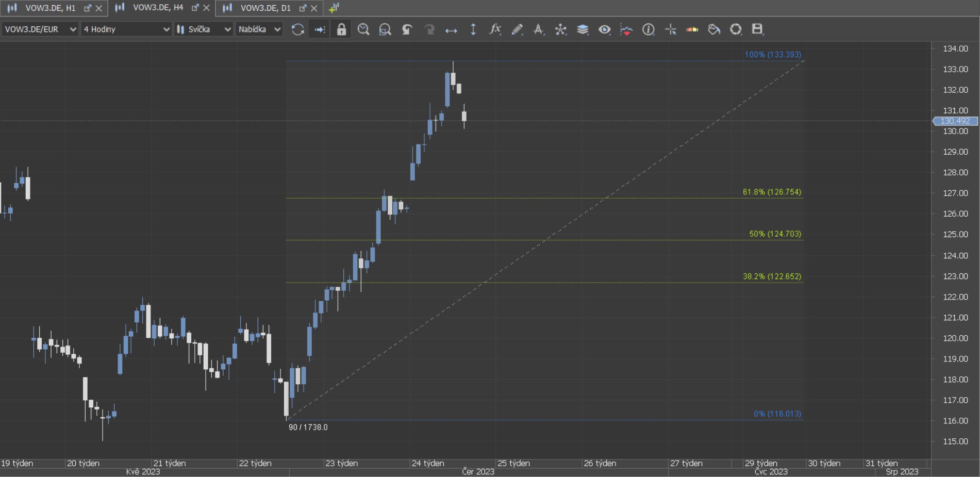Image resolution: width=980 pixels, height=477 pixels.
Task: Click the 100% (133.393) Fibonacci label
Action: pos(773,54)
